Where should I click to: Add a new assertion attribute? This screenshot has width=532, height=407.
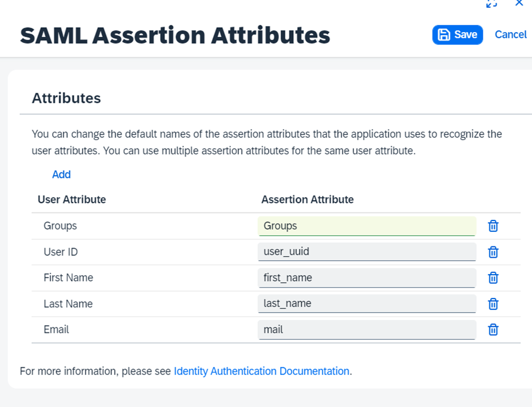click(x=61, y=174)
